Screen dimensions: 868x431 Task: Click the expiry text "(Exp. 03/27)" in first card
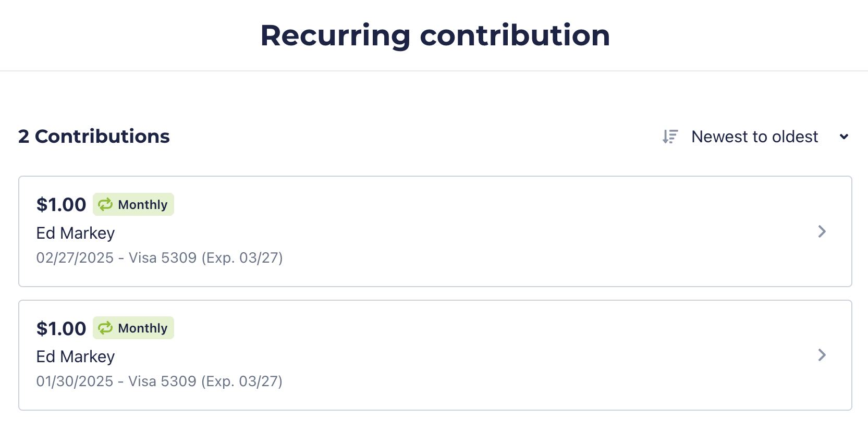pyautogui.click(x=242, y=258)
